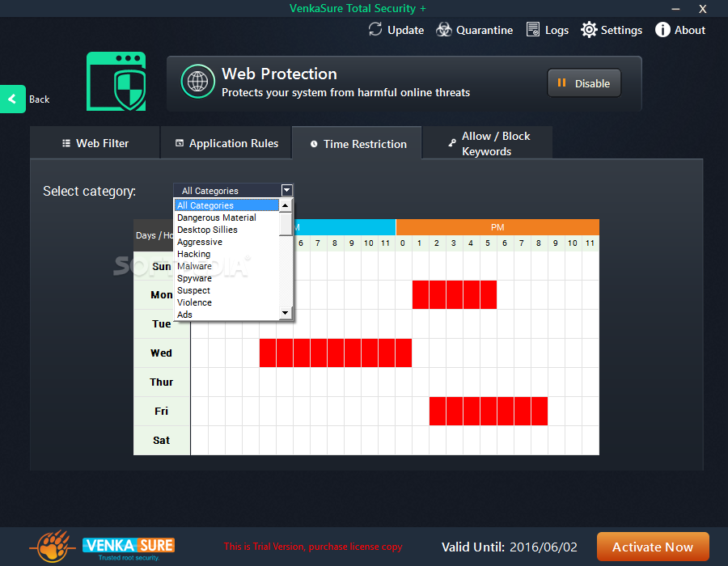728x566 pixels.
Task: Close the VenkaSure window
Action: pos(703,9)
